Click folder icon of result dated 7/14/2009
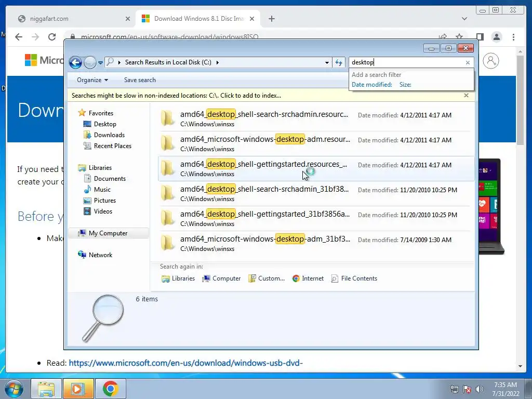532x399 pixels. pyautogui.click(x=168, y=243)
